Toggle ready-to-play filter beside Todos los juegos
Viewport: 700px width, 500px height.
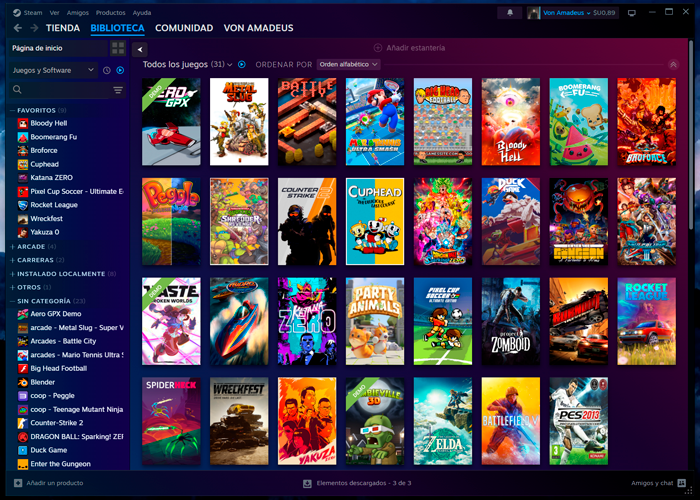242,64
